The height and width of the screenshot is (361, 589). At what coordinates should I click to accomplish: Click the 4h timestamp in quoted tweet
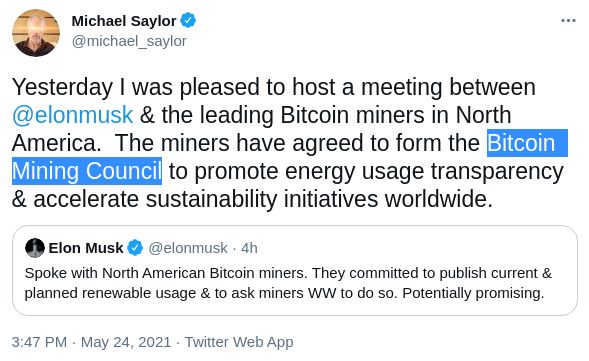(x=249, y=248)
